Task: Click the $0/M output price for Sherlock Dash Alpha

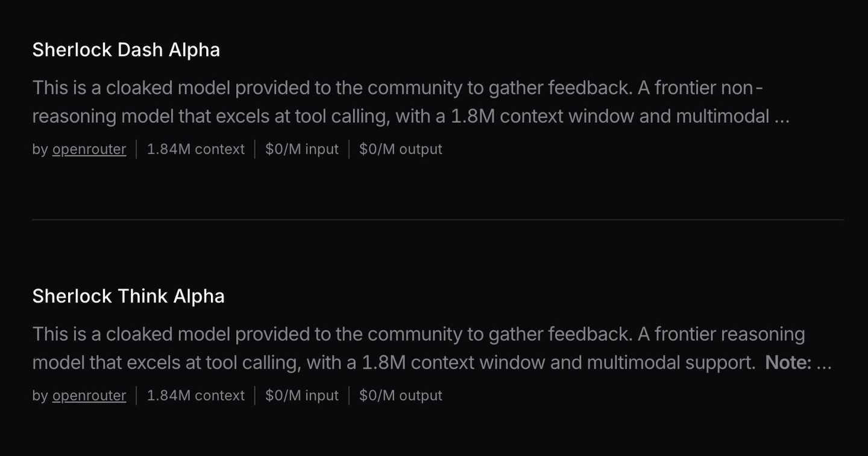Action: point(401,149)
